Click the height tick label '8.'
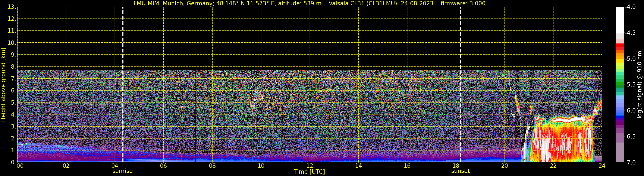Image resolution: width=644 pixels, height=176 pixels. pyautogui.click(x=13, y=66)
